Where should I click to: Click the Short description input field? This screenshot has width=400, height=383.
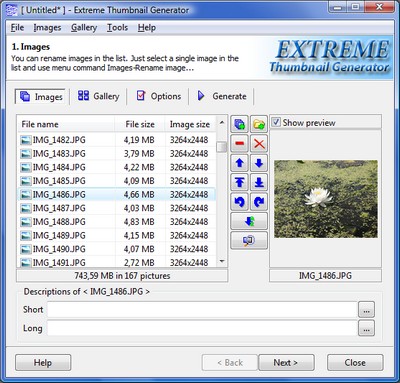pyautogui.click(x=202, y=310)
